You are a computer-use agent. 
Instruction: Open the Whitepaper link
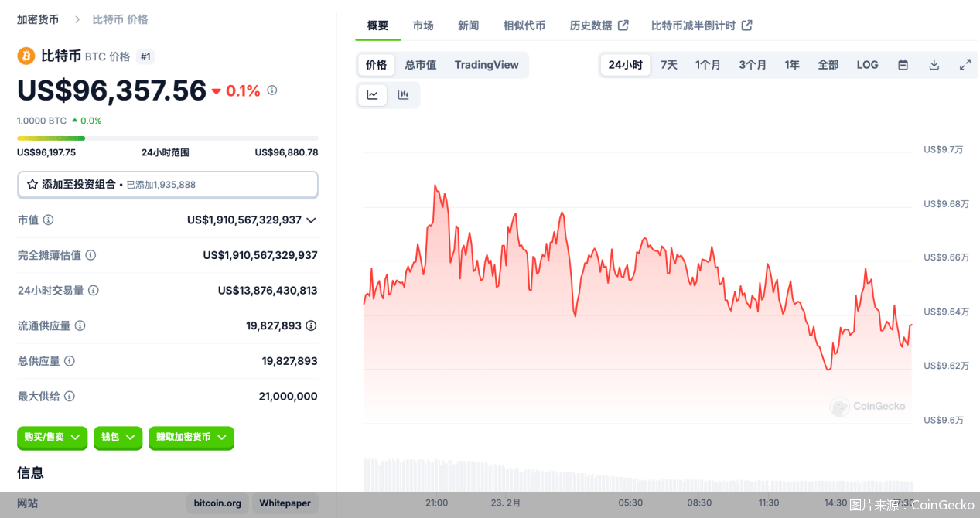tap(285, 503)
